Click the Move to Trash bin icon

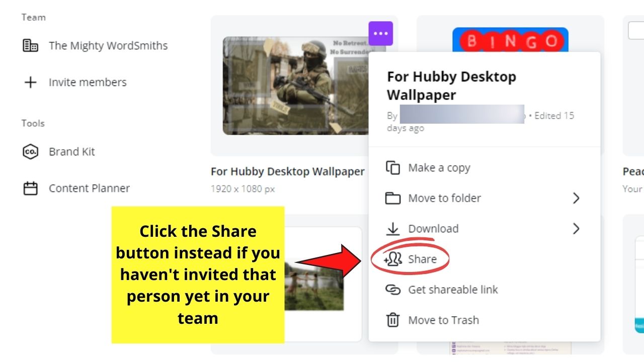coord(392,320)
